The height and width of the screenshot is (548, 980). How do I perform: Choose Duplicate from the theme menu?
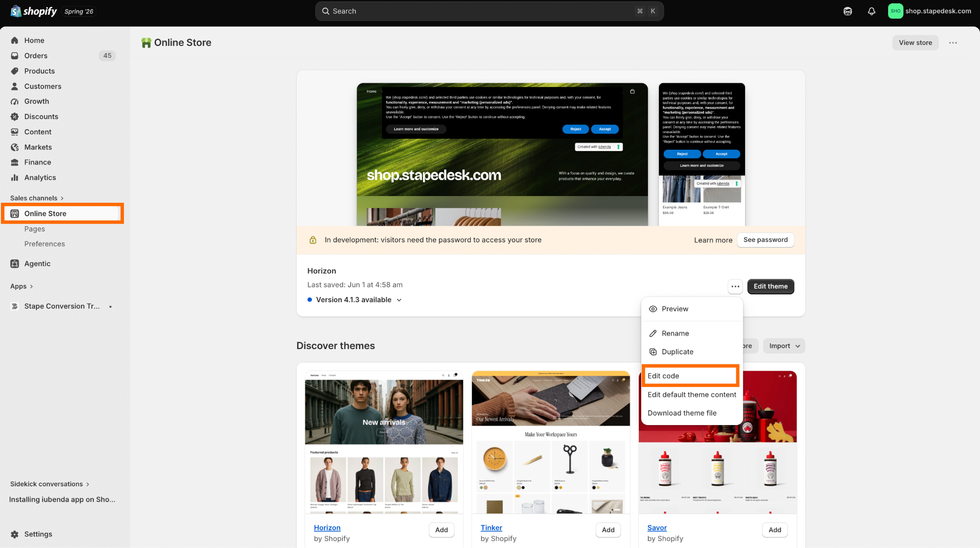692,352
